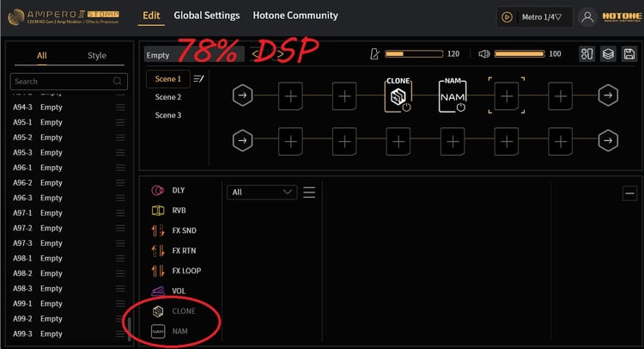Open the Hotone Community tab
This screenshot has height=349, width=644.
[295, 15]
